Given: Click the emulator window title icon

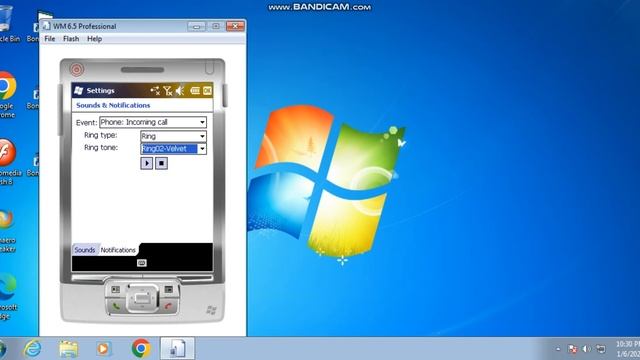Looking at the screenshot, I should click(47, 26).
